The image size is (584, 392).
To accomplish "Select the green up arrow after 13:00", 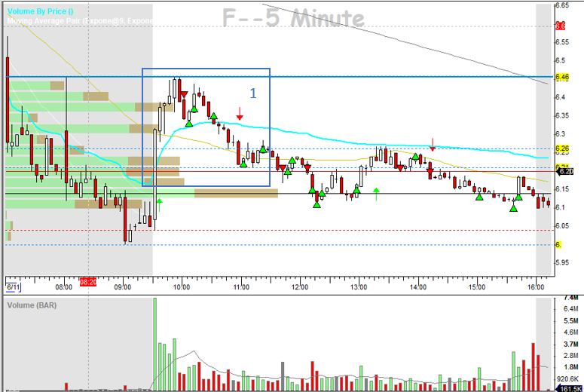I will pyautogui.click(x=376, y=192).
